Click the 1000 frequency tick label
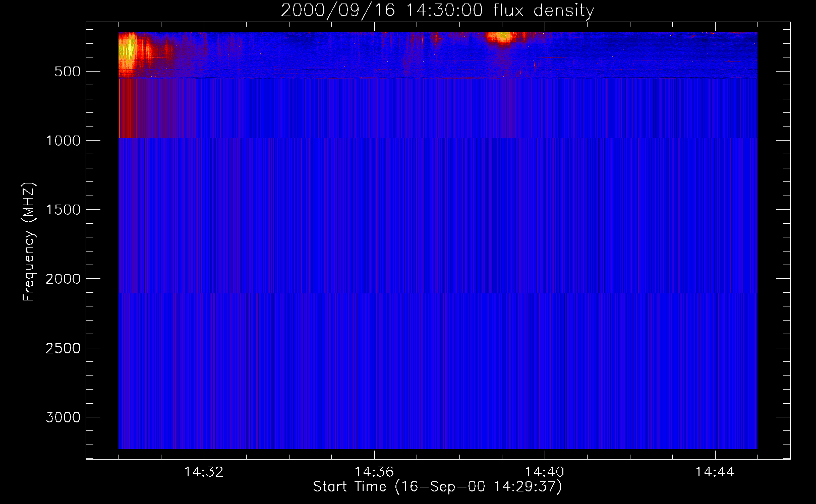816x504 pixels. 63,141
